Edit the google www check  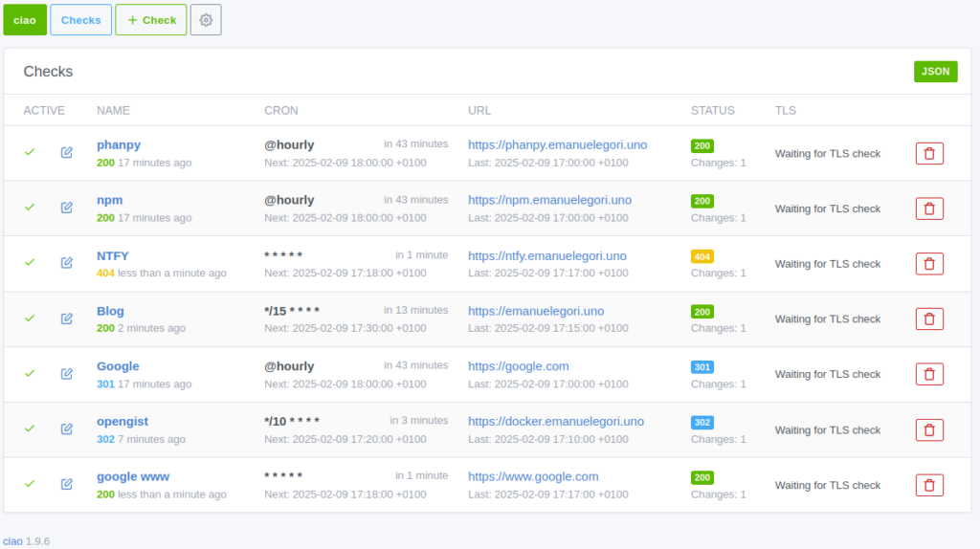(67, 484)
